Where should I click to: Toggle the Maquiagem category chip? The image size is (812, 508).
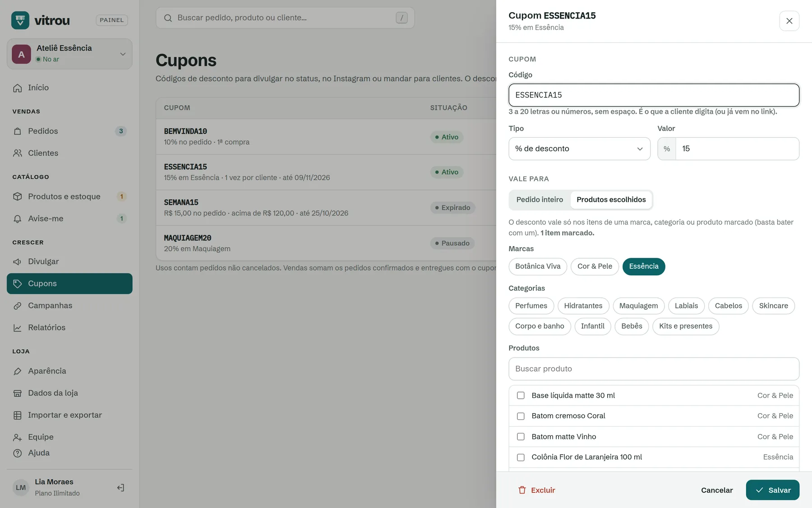(x=638, y=306)
